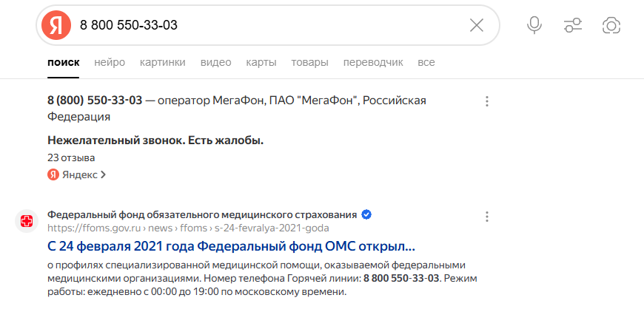Click the bold 8 800 550-33-03 in the FFOMS snippet
The height and width of the screenshot is (312, 644).
coord(402,279)
